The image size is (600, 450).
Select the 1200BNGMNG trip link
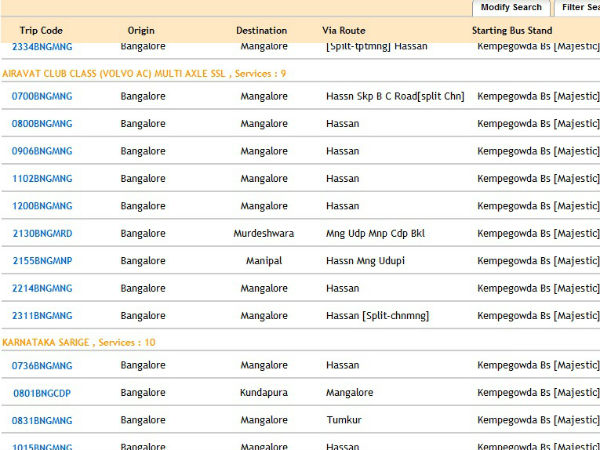pos(42,206)
